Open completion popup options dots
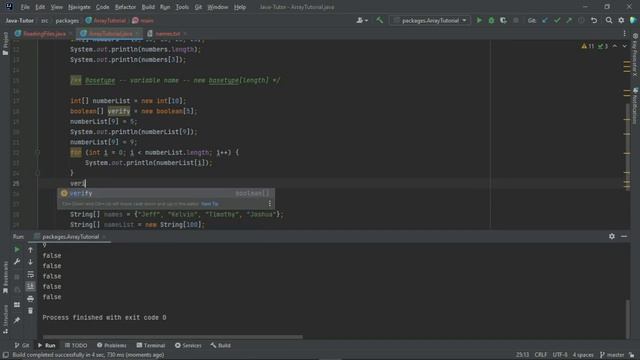640x360 pixels. (269, 204)
